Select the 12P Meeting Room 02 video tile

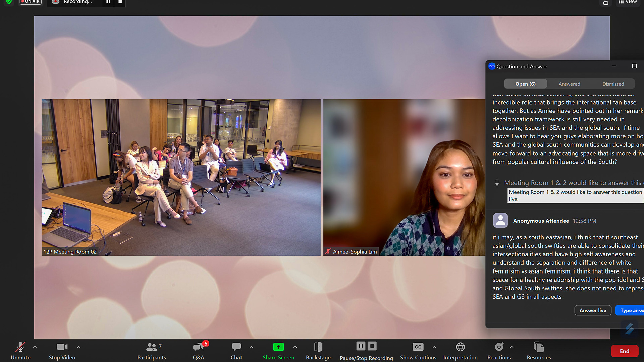[x=181, y=177]
